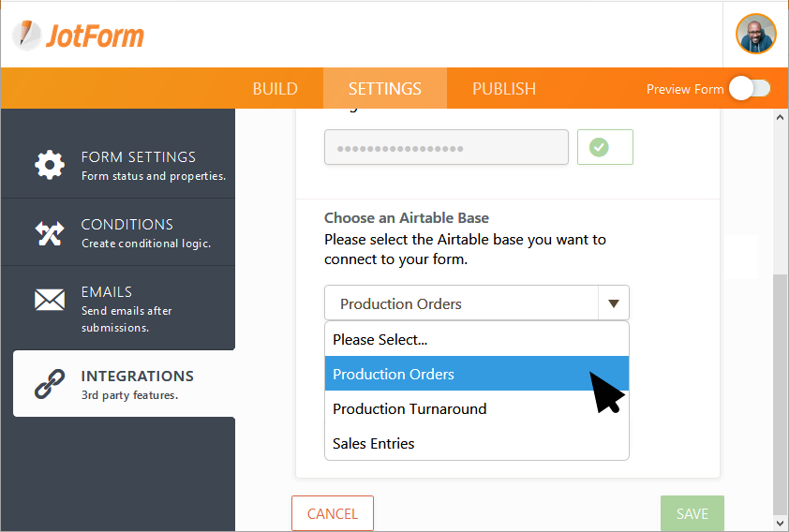The height and width of the screenshot is (532, 789).
Task: Click the Conditions crossed-arrows icon
Action: pyautogui.click(x=50, y=232)
